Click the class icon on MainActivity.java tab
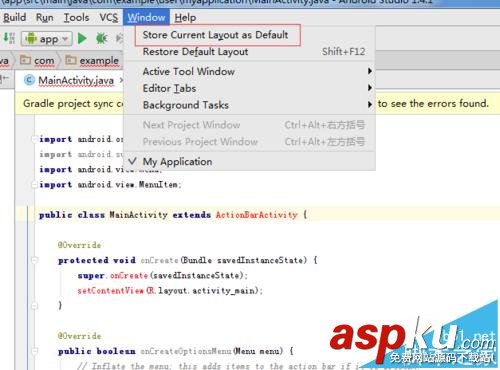Viewport: 500px width, 370px height. coord(29,80)
